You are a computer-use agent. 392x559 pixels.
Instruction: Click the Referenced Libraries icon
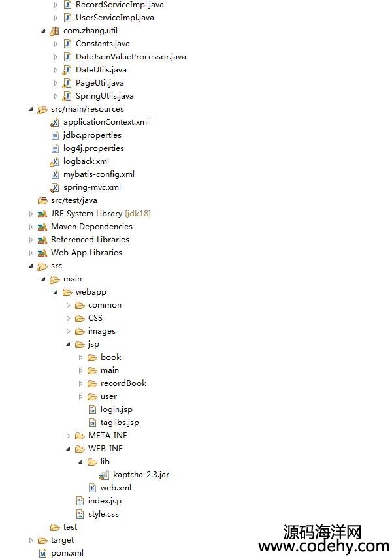(42, 240)
